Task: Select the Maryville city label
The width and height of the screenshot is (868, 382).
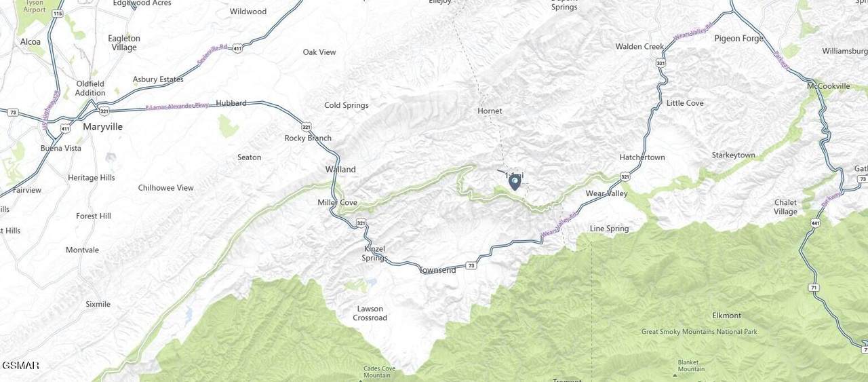Action: click(101, 127)
